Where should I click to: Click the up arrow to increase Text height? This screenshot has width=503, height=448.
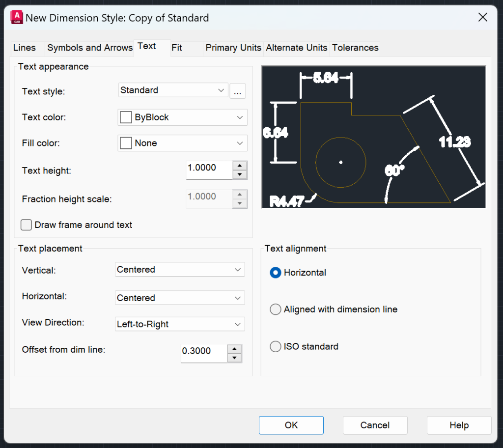[x=239, y=165]
